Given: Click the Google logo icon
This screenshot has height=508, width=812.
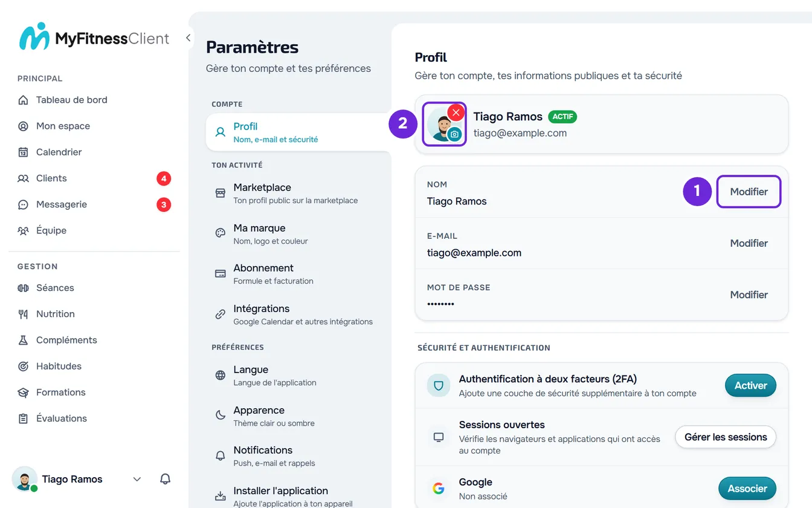Looking at the screenshot, I should point(439,489).
